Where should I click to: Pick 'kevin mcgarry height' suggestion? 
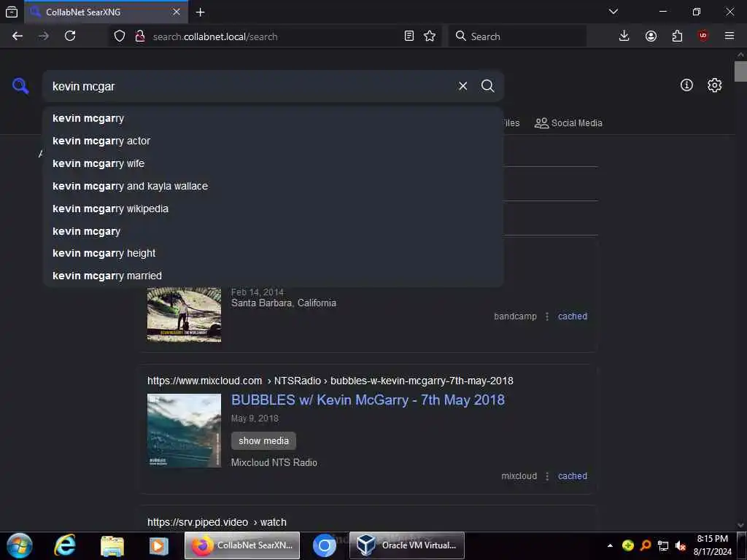click(273, 253)
